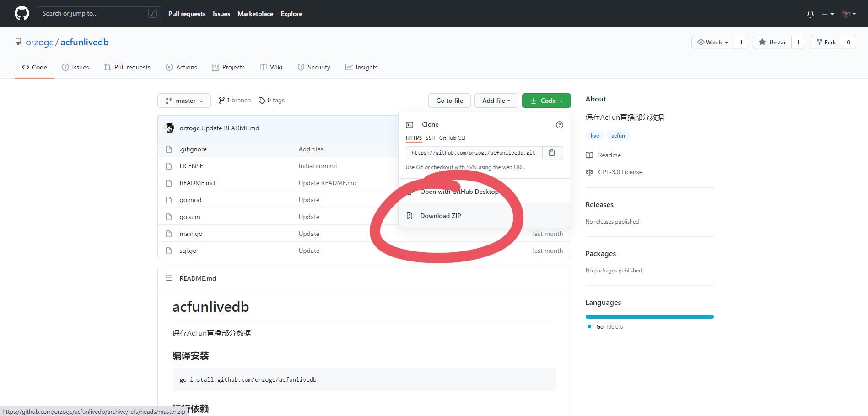Open the user avatar menu
This screenshot has height=416, width=868.
pyautogui.click(x=849, y=14)
